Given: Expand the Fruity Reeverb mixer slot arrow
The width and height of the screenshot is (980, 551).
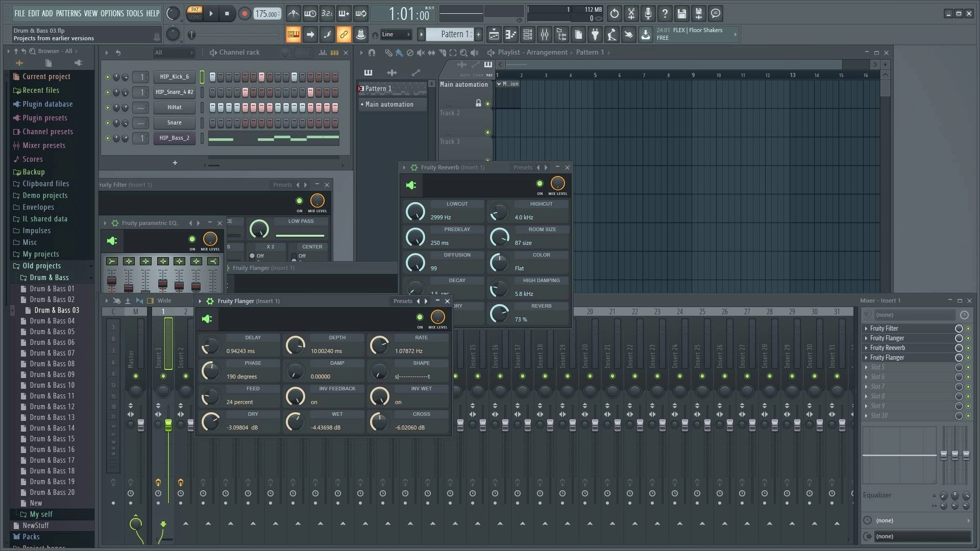Looking at the screenshot, I should 866,348.
